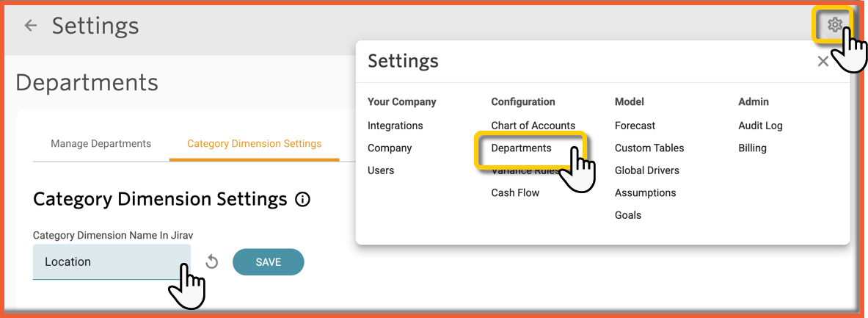Click the back arrow beside Settings

[x=30, y=26]
